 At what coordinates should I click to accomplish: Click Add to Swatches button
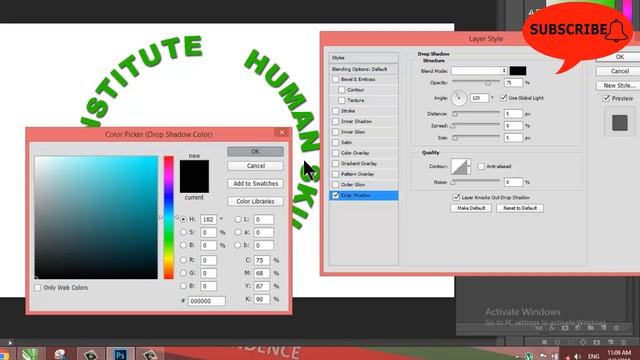click(x=256, y=184)
